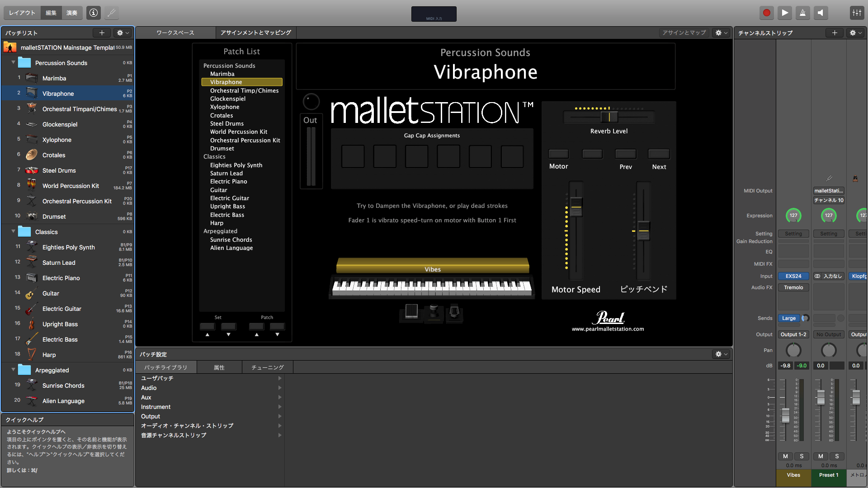
Task: Expand the Instrument library category
Action: (x=280, y=407)
